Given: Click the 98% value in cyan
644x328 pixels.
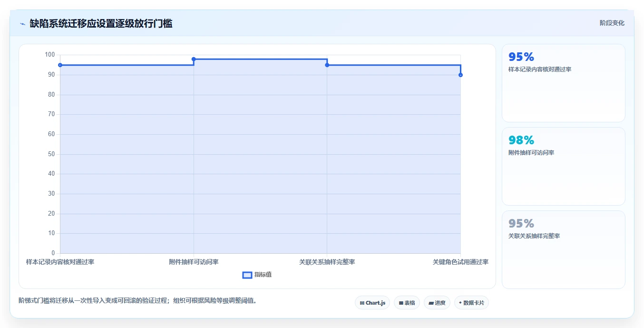Looking at the screenshot, I should (x=521, y=140).
